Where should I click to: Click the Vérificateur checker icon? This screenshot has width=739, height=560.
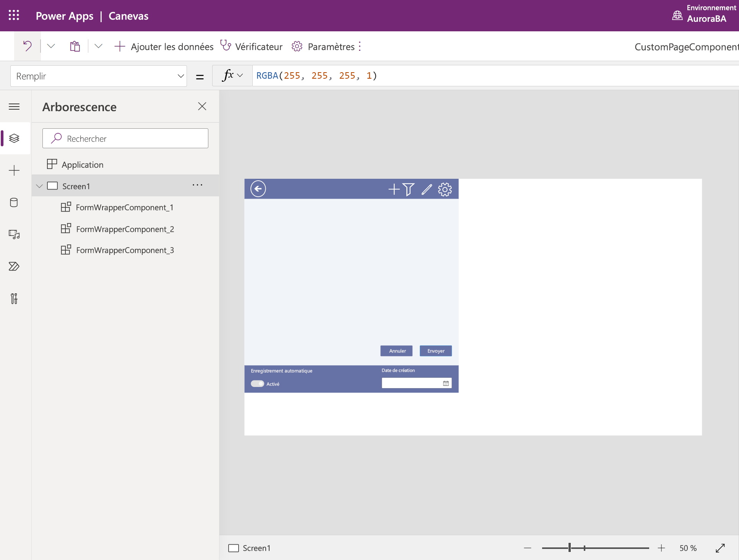(x=226, y=46)
